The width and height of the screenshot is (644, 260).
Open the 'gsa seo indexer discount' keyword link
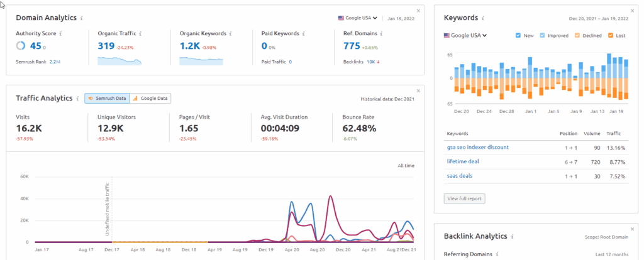coord(477,147)
